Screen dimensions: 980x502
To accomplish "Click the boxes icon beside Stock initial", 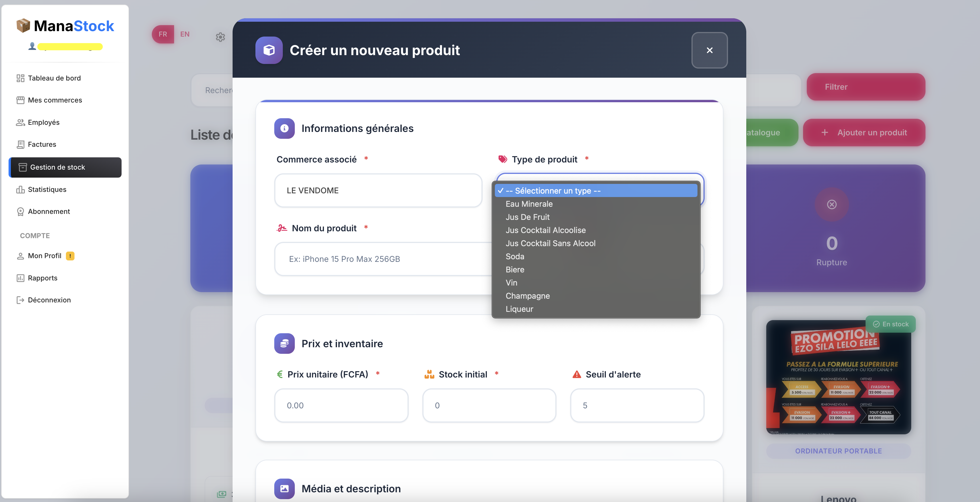I will click(429, 374).
